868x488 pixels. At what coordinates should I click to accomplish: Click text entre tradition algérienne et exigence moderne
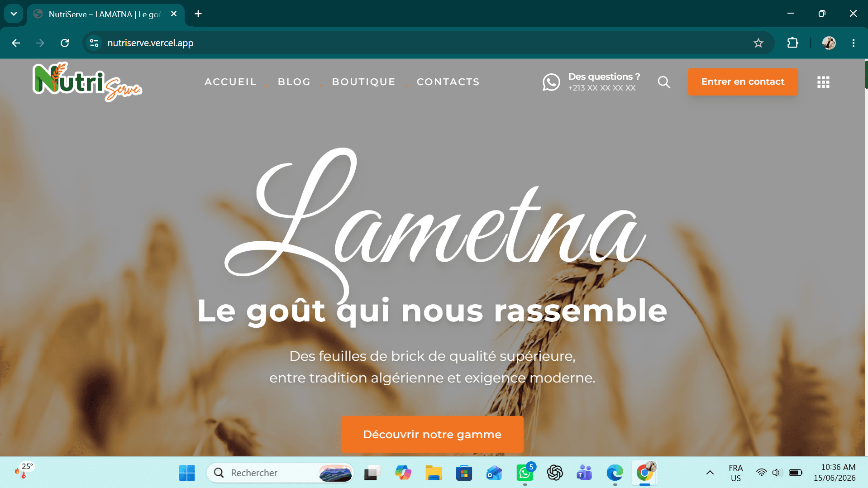pos(432,378)
